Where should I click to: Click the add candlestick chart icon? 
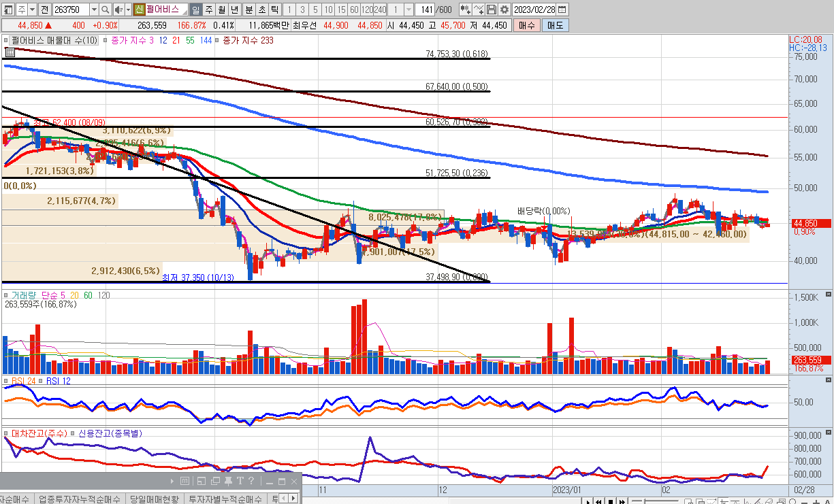click(465, 10)
